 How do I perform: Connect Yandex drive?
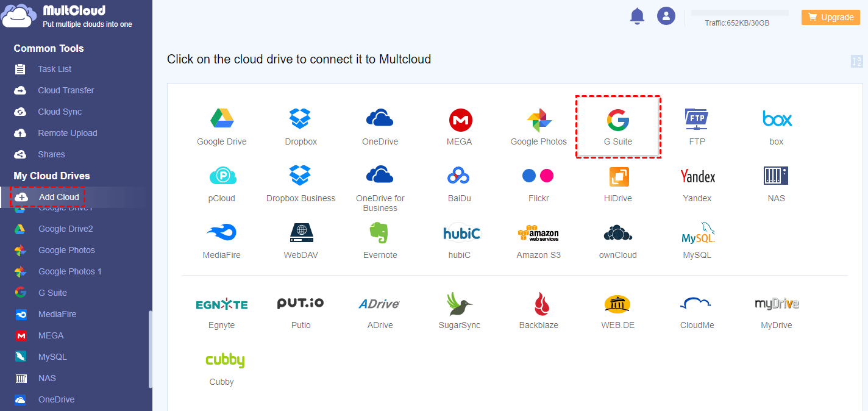point(697,184)
